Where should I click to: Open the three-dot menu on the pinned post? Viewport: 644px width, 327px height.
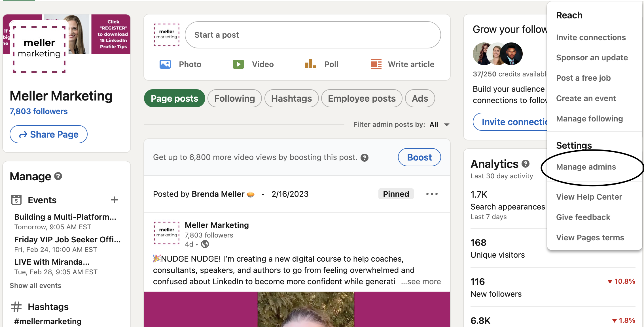click(x=432, y=194)
